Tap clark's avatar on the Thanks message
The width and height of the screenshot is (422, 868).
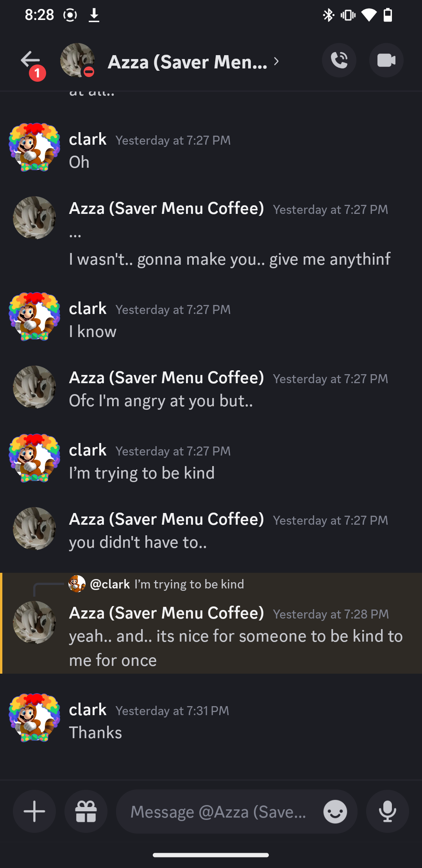tap(34, 717)
